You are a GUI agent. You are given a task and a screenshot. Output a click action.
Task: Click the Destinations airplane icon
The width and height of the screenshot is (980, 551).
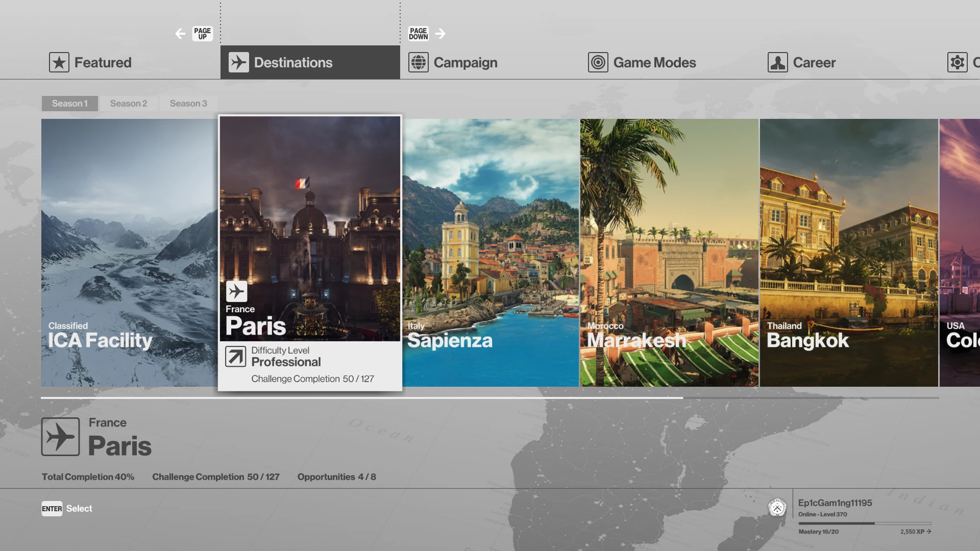click(239, 62)
